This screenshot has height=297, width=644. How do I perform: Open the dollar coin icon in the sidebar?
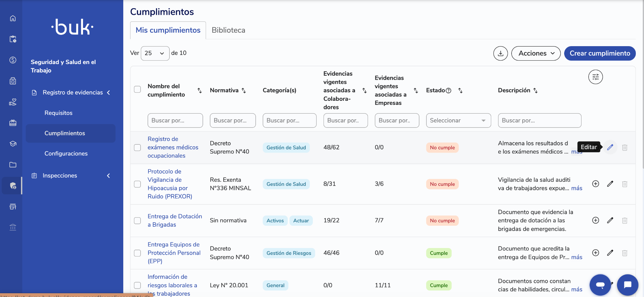(x=13, y=60)
